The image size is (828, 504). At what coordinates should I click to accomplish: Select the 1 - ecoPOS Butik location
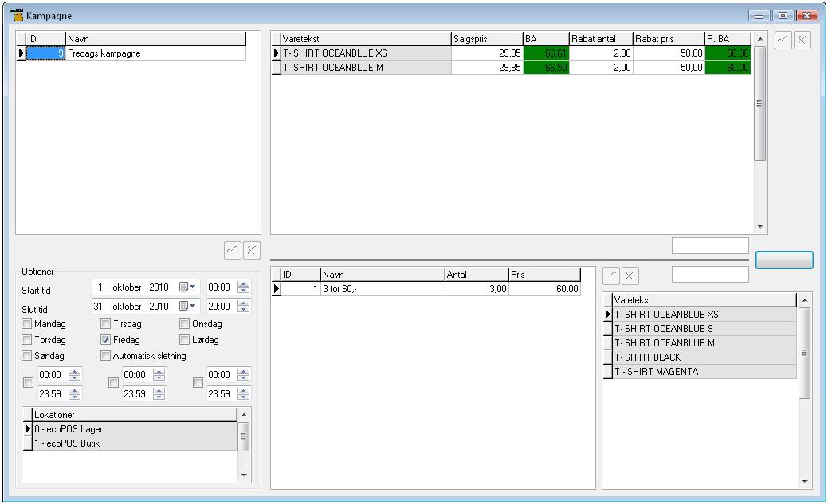click(x=134, y=443)
